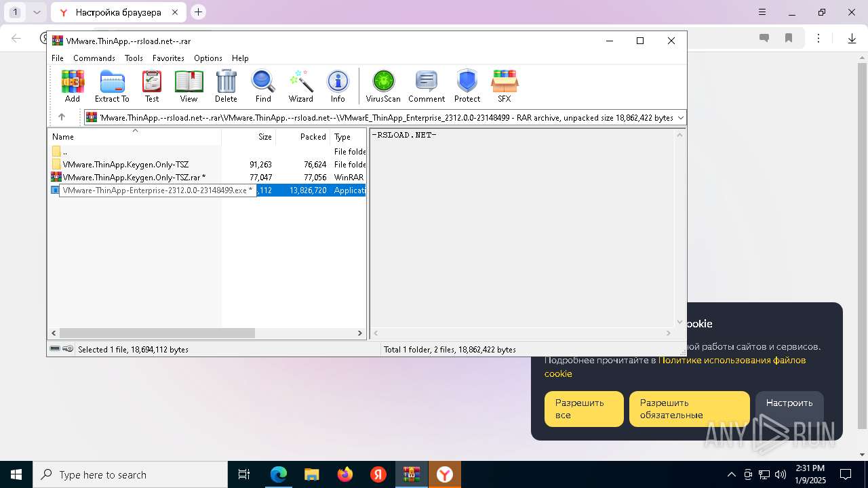The width and height of the screenshot is (868, 488).
Task: Open Microsoft Edge from taskbar
Action: (279, 474)
